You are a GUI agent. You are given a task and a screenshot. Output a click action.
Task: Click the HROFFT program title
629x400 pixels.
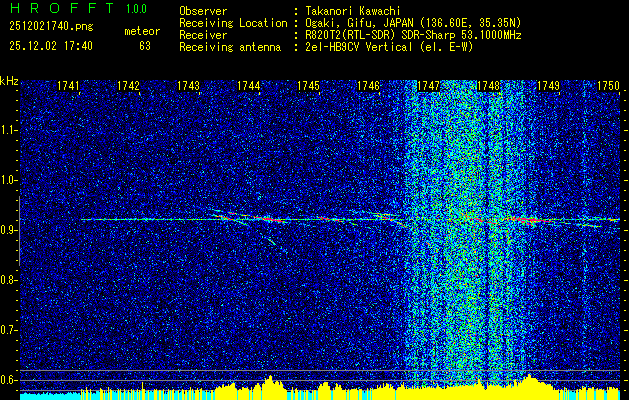click(x=63, y=8)
